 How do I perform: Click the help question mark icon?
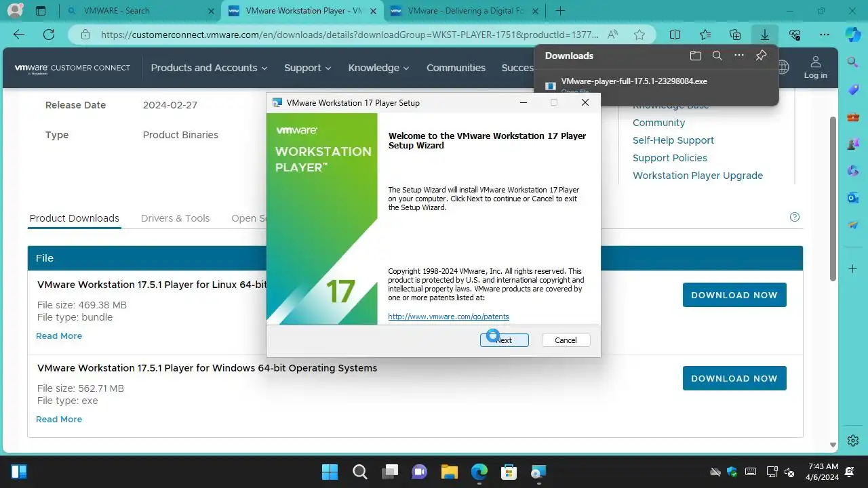795,218
